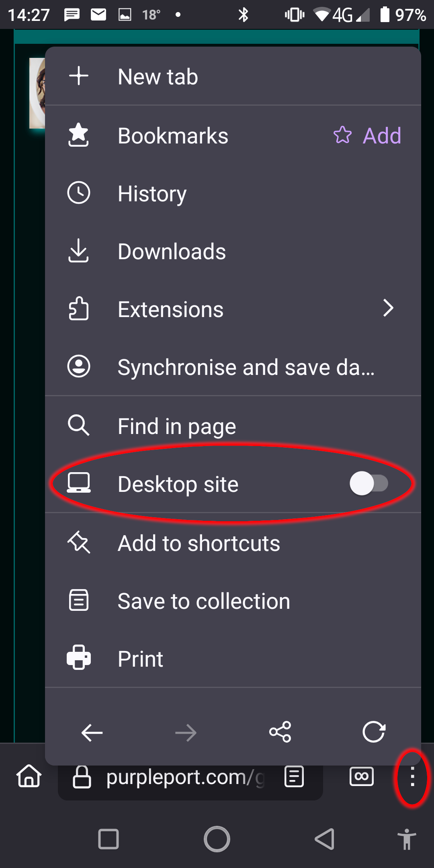Tap the share icon in the menu
This screenshot has height=868, width=434.
pyautogui.click(x=280, y=732)
